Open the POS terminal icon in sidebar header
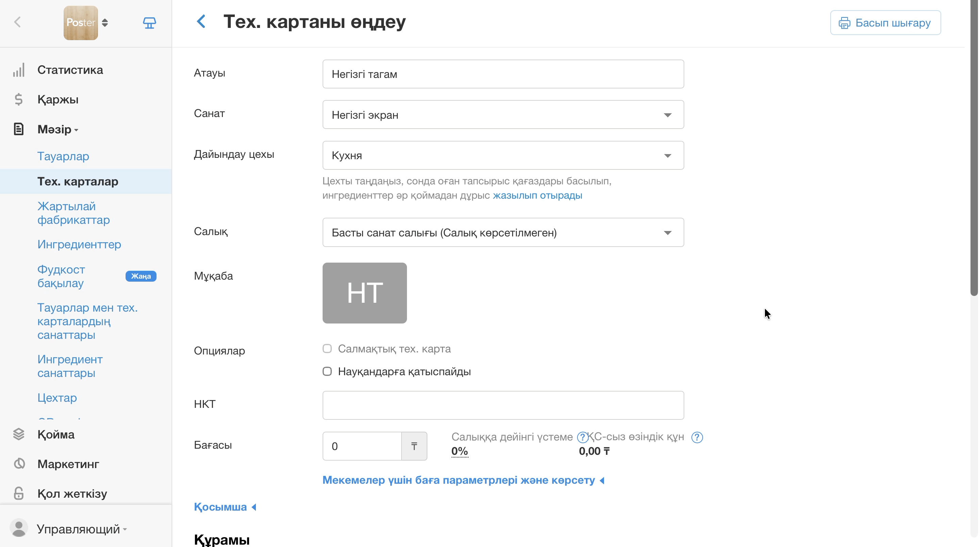 click(x=149, y=23)
